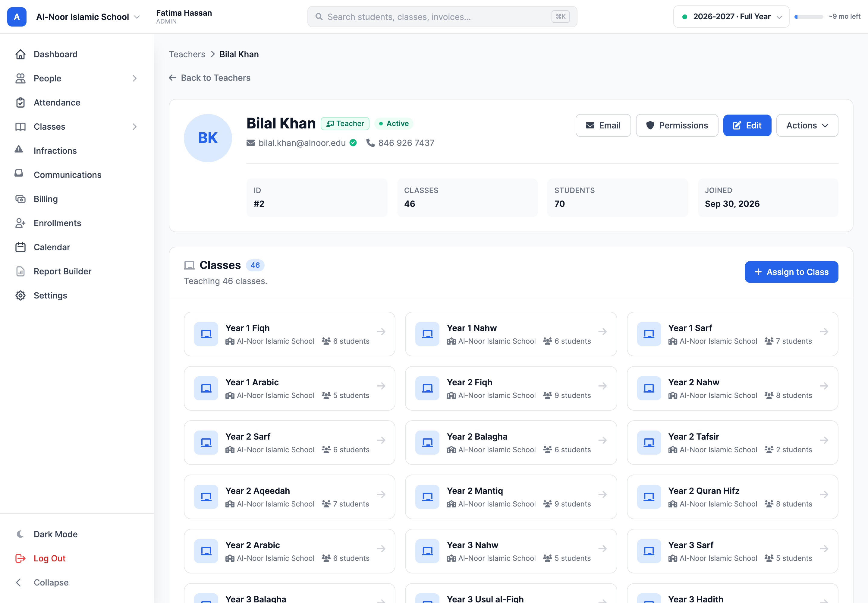Click the Log Out icon
This screenshot has width=868, height=603.
point(20,558)
